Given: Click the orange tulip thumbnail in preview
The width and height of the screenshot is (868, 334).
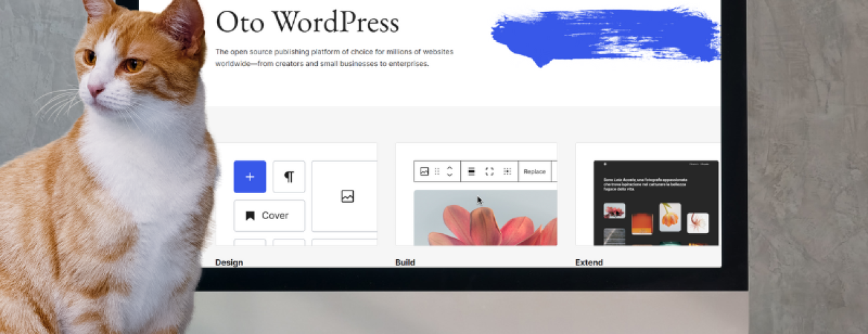Looking at the screenshot, I should coord(670,217).
